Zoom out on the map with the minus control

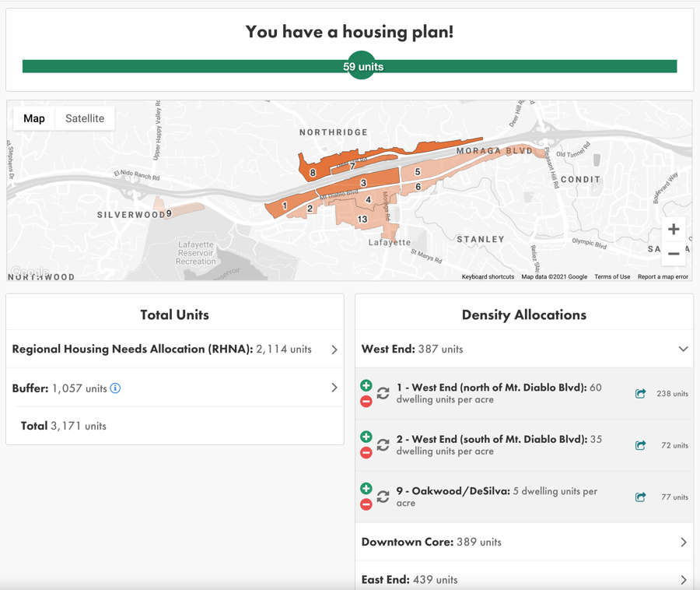(x=674, y=253)
